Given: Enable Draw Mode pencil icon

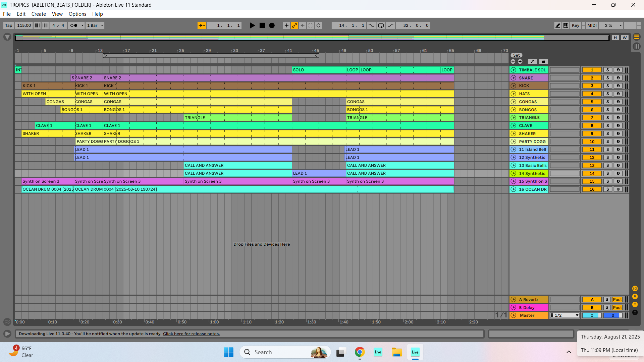Looking at the screenshot, I should point(557,25).
